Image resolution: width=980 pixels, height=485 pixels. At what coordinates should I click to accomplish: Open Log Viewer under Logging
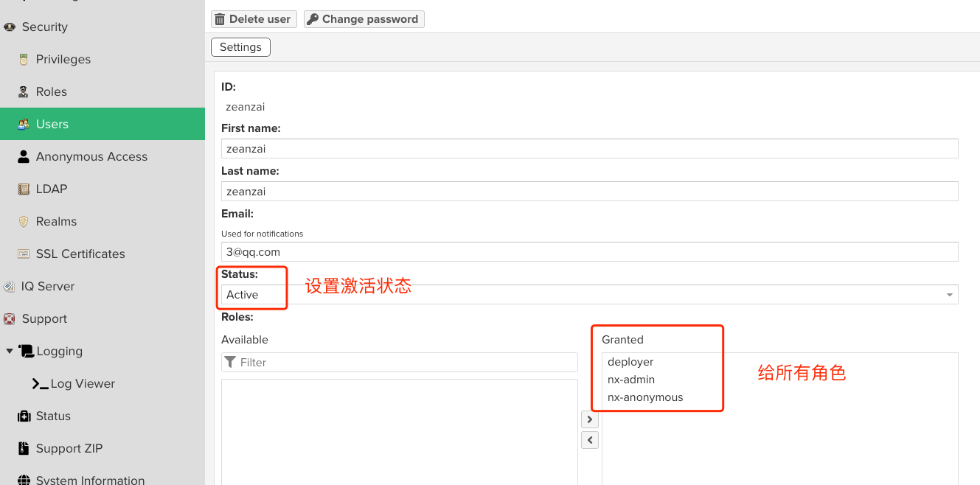83,384
